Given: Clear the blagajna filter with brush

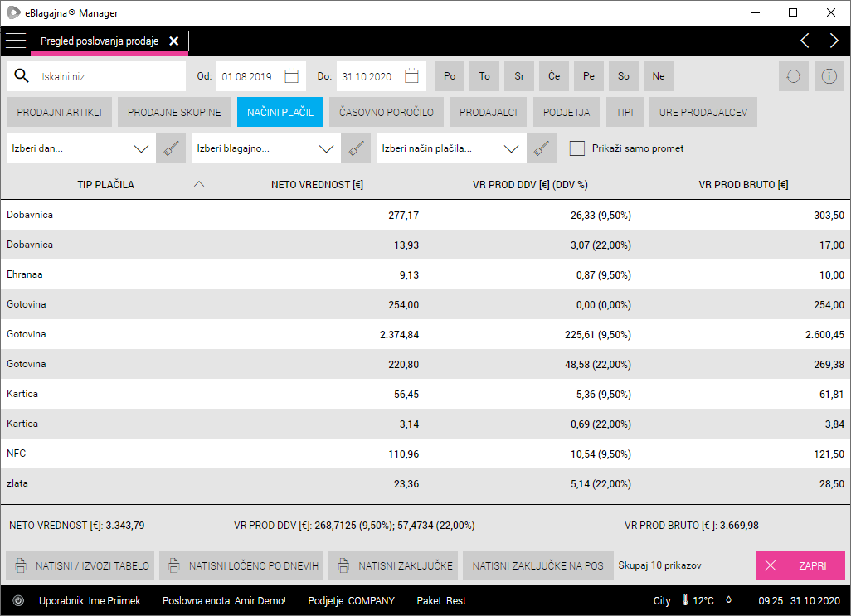Looking at the screenshot, I should 356,148.
